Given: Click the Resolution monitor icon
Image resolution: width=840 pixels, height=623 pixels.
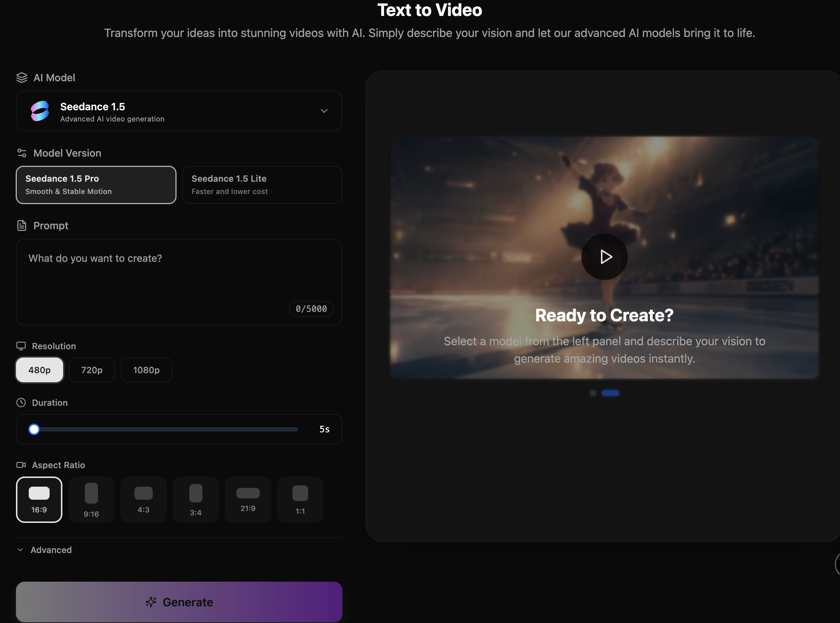Looking at the screenshot, I should tap(21, 346).
